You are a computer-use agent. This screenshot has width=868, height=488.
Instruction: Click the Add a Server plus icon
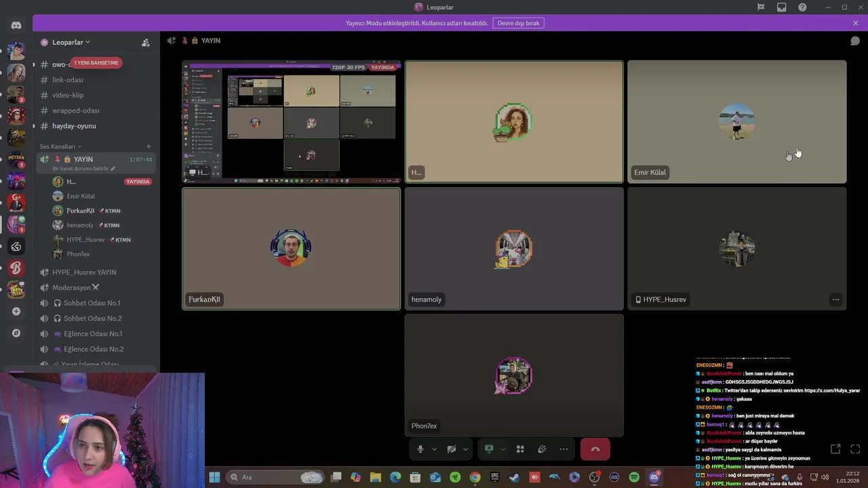pos(16,312)
